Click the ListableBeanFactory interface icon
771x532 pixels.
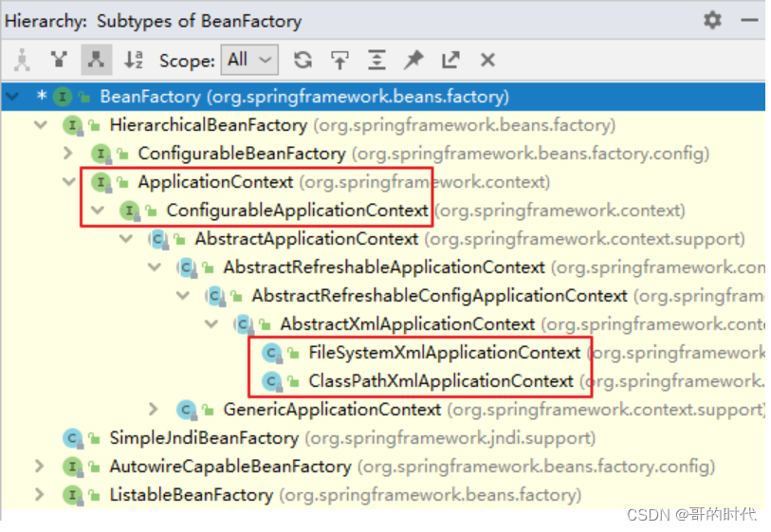[x=73, y=495]
